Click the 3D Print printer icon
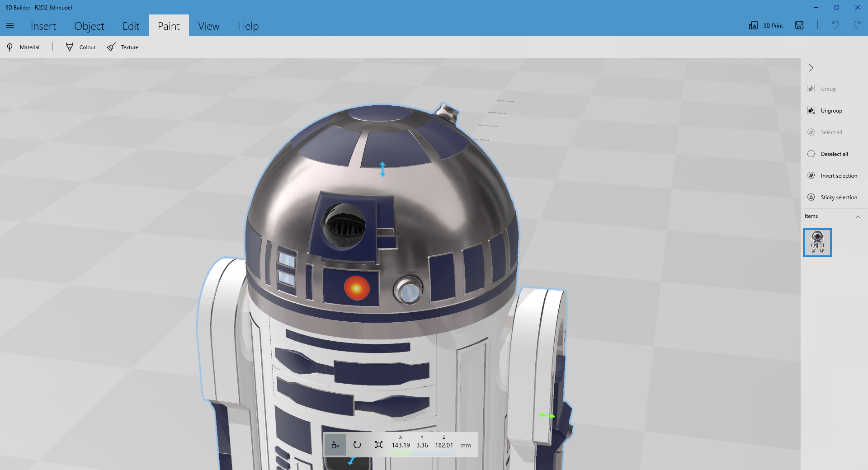Image resolution: width=868 pixels, height=470 pixels. 753,25
